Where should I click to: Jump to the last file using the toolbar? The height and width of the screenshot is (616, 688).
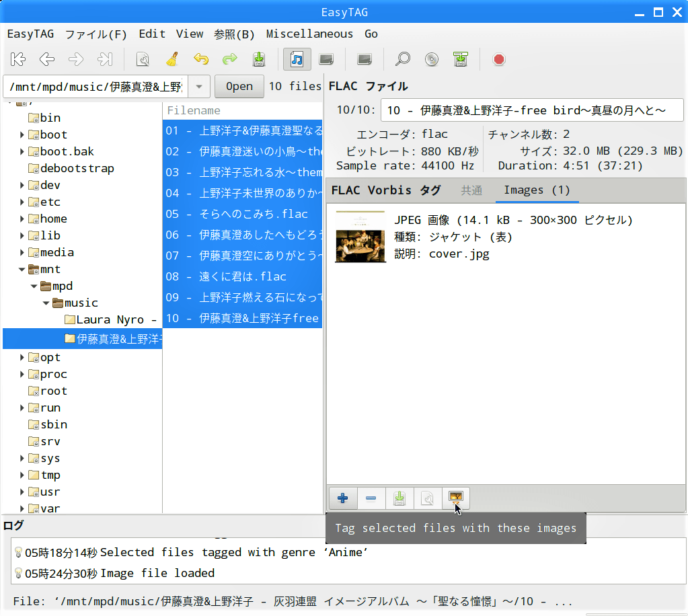[105, 59]
